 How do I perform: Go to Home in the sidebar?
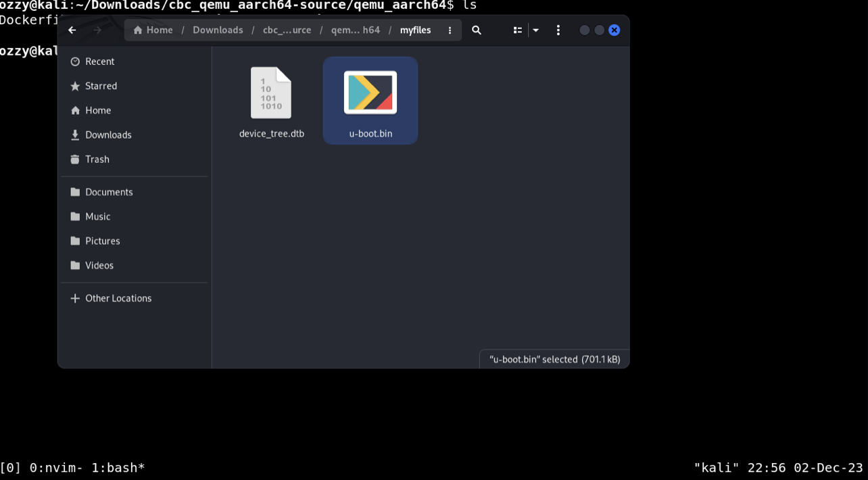pos(135,110)
